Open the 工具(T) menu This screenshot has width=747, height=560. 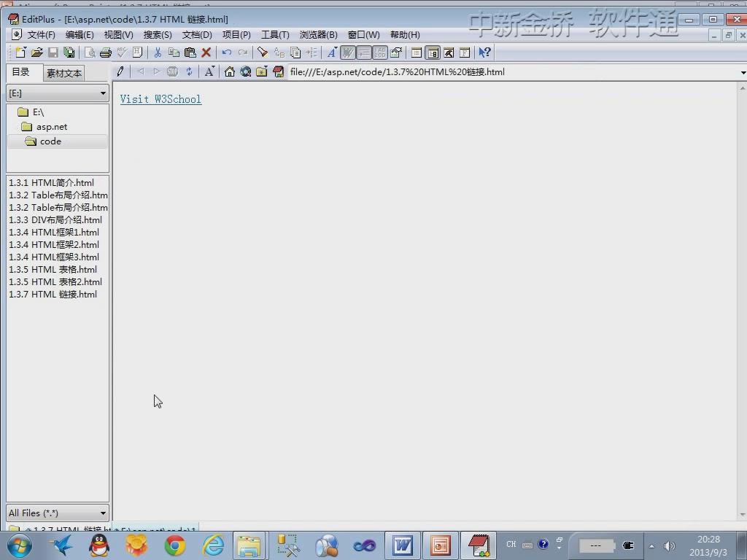click(x=275, y=35)
